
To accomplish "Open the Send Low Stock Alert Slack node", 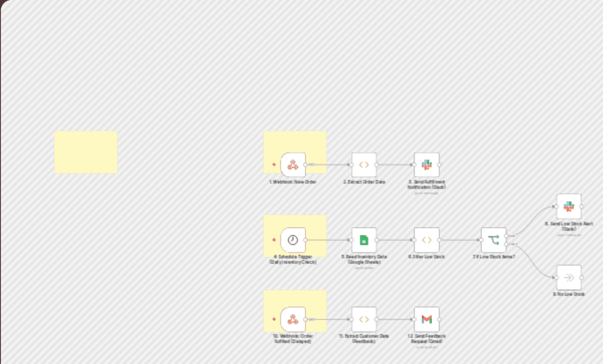I will [569, 206].
